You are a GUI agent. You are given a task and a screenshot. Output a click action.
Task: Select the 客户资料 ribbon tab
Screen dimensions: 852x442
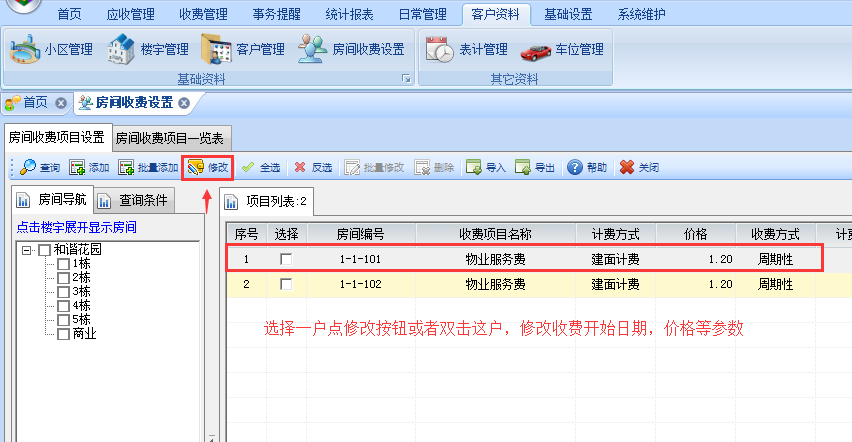[496, 14]
